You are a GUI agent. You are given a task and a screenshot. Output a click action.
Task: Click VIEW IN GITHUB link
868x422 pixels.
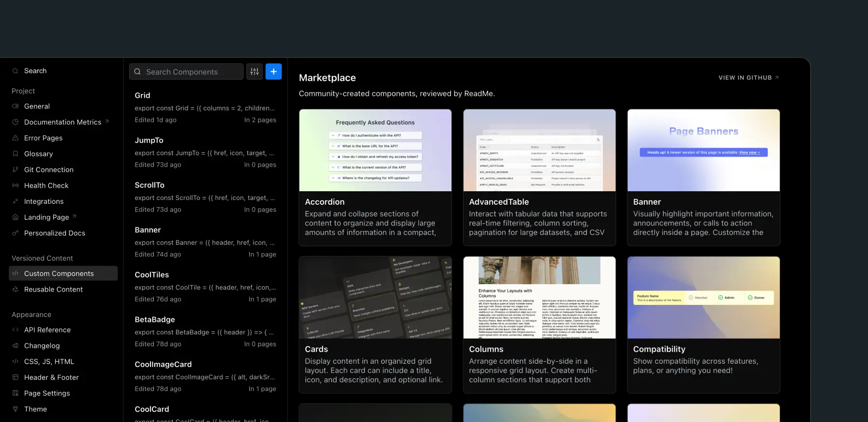[x=748, y=78]
